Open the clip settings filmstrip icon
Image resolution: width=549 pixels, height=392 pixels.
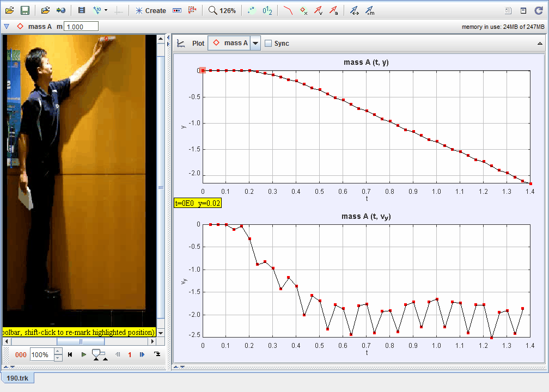82,10
